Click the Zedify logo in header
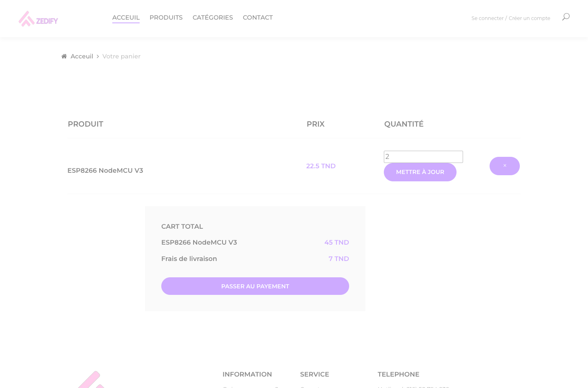Screen dimensions: 588x388 click(38, 19)
